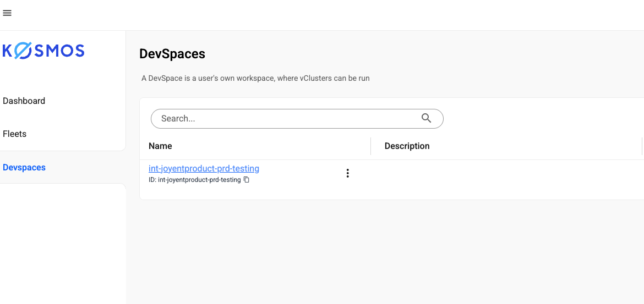This screenshot has height=304, width=644.
Task: Open the Dashboard page
Action: click(x=24, y=101)
